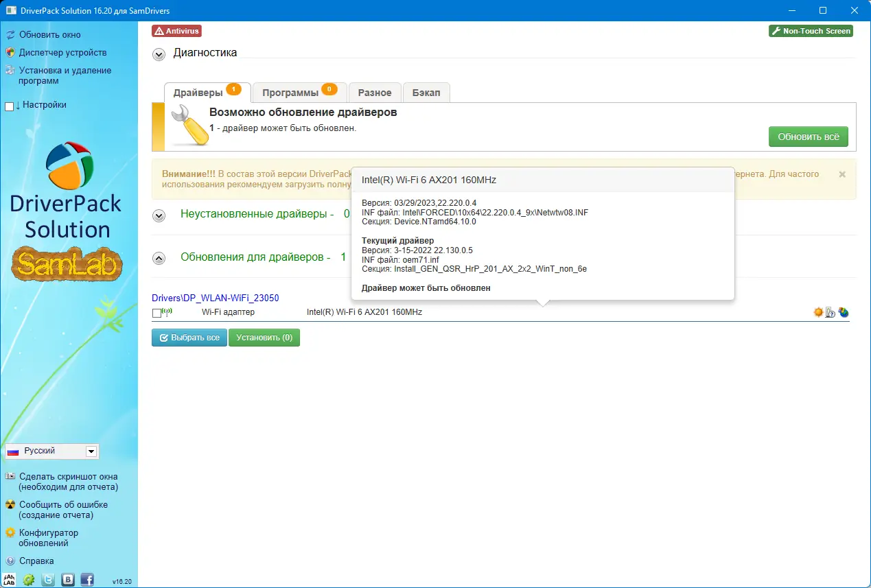Click Сообщить об ошибке link
This screenshot has width=871, height=588.
point(63,510)
